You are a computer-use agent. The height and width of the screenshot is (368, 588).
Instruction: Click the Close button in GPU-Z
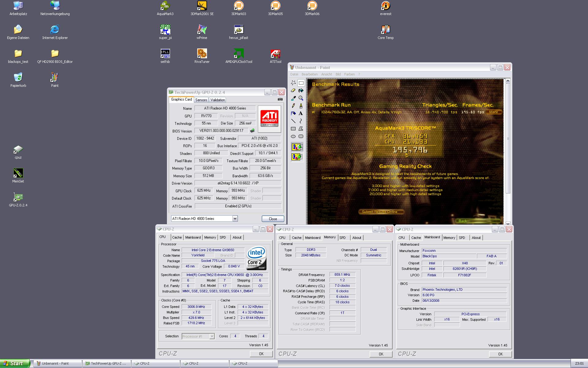click(x=273, y=219)
